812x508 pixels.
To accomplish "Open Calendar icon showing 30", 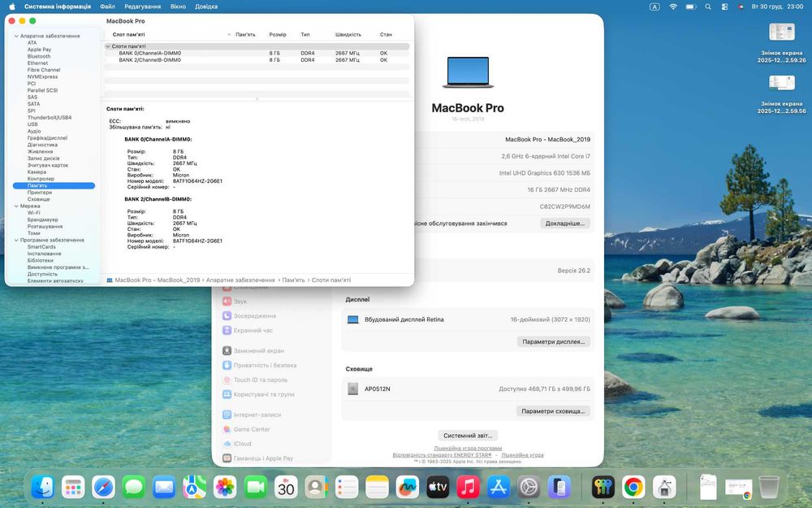I will coord(286,487).
